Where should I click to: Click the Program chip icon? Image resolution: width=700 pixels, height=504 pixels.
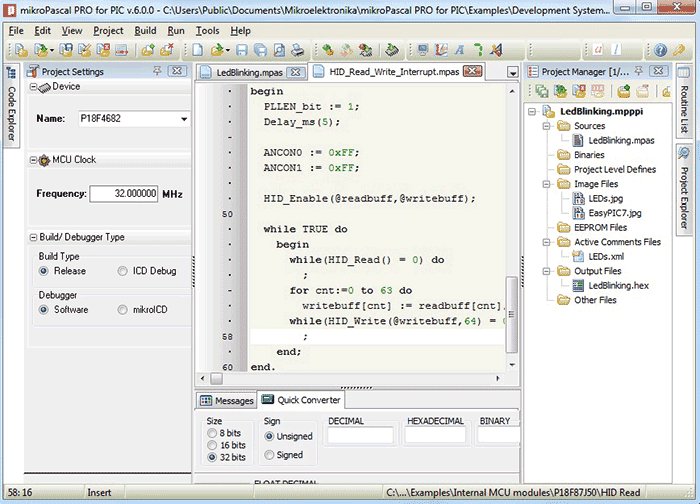point(392,50)
